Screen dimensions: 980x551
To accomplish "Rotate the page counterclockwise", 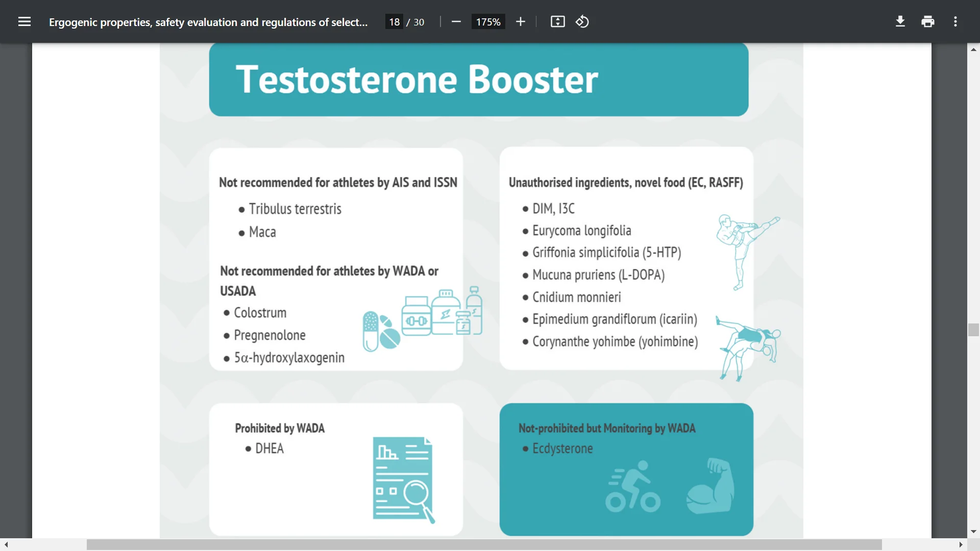I will [x=582, y=21].
